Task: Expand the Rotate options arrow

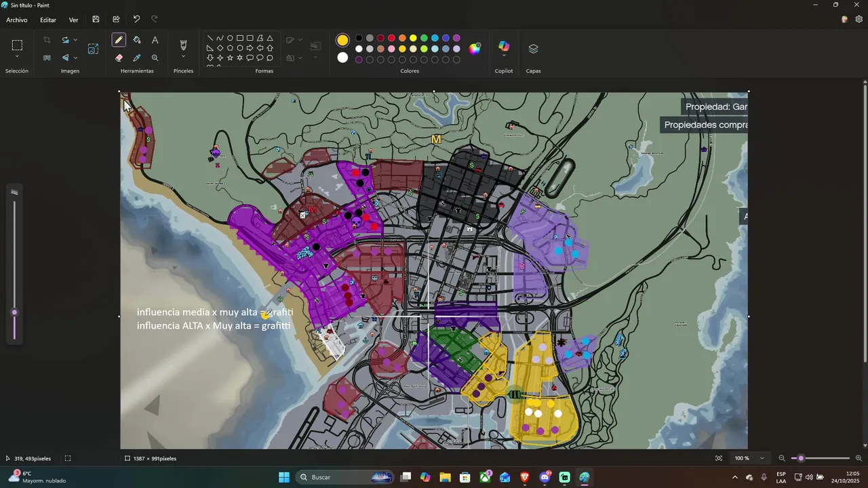Action: click(x=75, y=41)
